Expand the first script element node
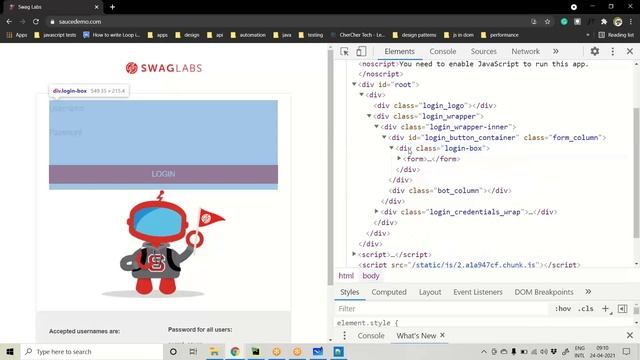The height and width of the screenshot is (360, 640). (x=354, y=254)
